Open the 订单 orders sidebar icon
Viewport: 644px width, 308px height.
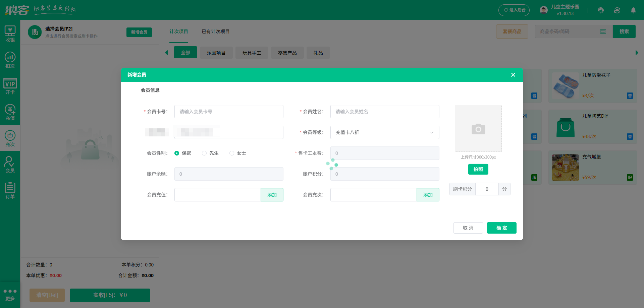tap(10, 191)
